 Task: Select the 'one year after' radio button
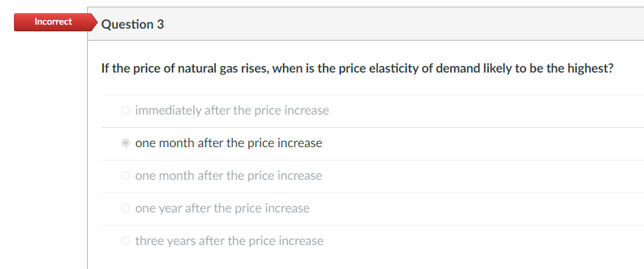[126, 208]
